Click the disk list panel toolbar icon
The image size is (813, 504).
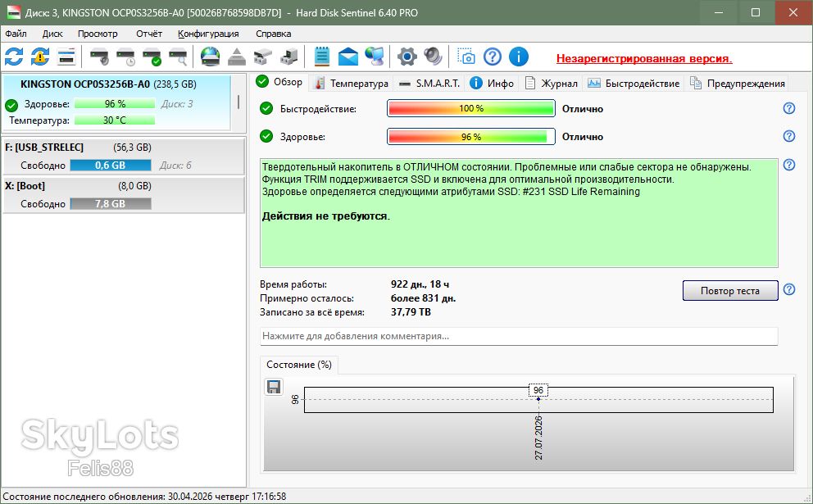click(66, 56)
